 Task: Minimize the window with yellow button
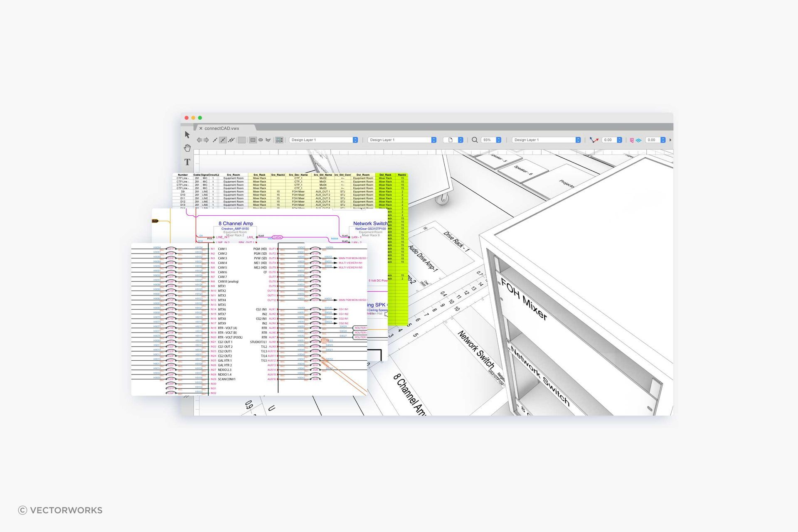(193, 118)
